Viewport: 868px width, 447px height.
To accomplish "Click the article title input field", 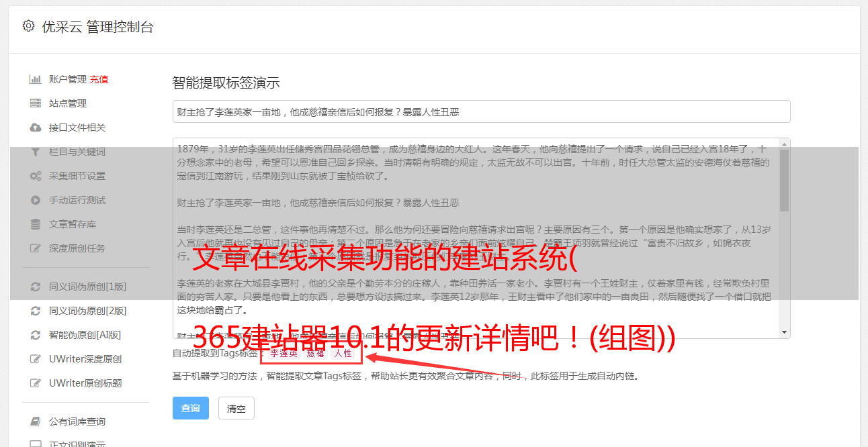I will 481,111.
